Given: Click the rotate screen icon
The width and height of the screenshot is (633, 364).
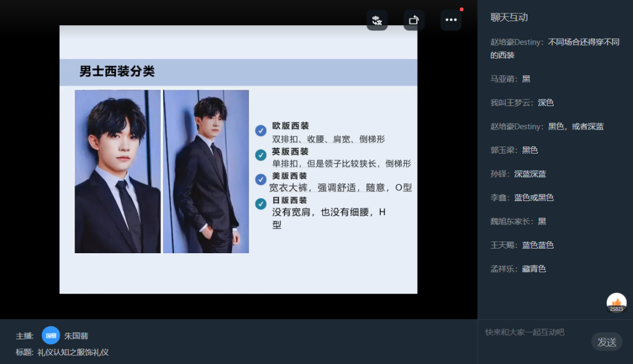Looking at the screenshot, I should pyautogui.click(x=414, y=20).
